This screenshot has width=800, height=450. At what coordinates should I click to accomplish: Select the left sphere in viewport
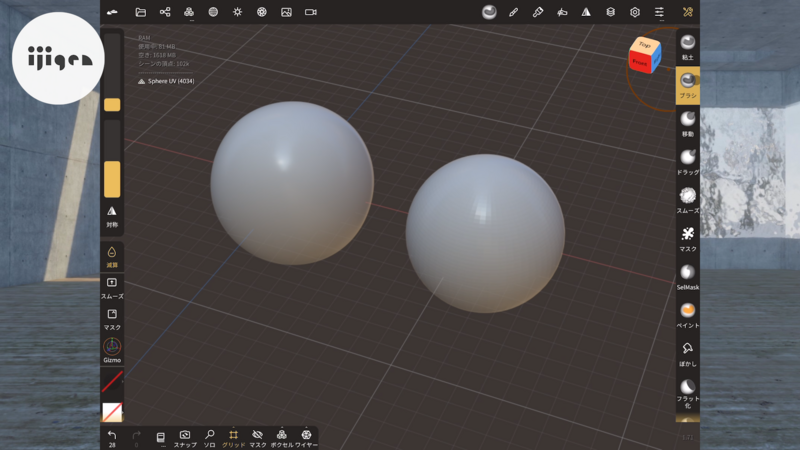[x=292, y=183]
